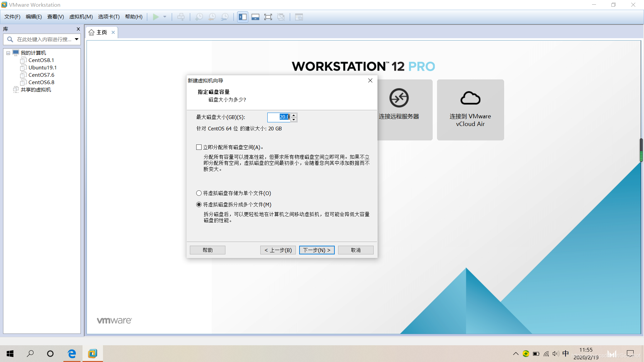Image resolution: width=644 pixels, height=362 pixels.
Task: Select 共享的虚拟机 in the library
Action: [x=36, y=89]
